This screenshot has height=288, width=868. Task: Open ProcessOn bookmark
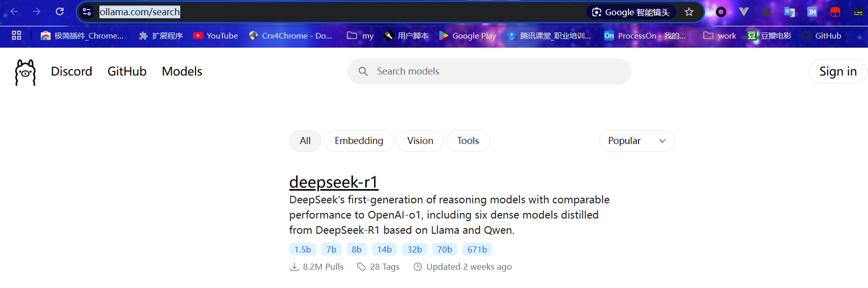[x=645, y=35]
